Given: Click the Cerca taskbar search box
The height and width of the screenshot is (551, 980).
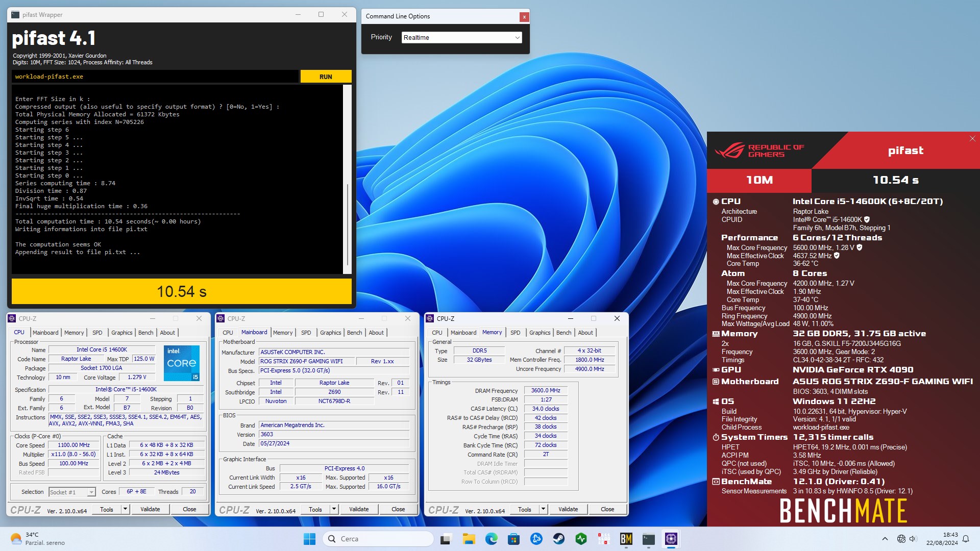Looking at the screenshot, I should (x=378, y=539).
